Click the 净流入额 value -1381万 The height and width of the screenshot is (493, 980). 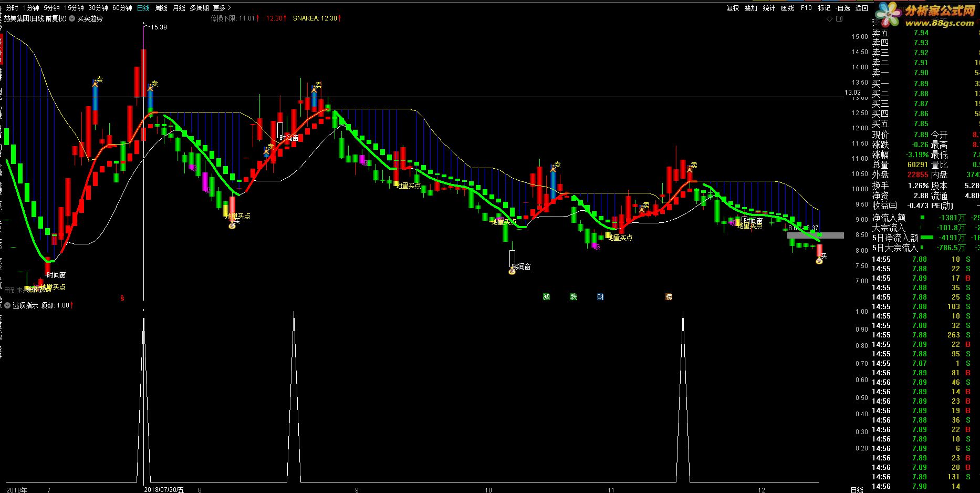[952, 218]
